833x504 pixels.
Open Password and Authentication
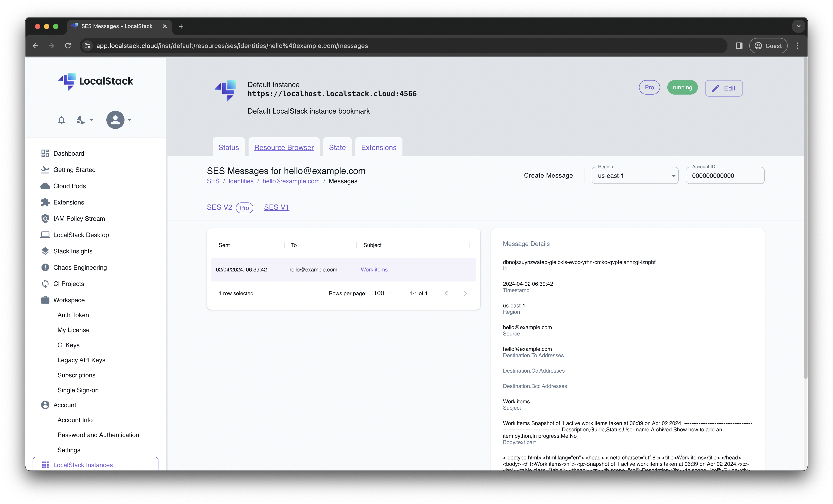(98, 435)
